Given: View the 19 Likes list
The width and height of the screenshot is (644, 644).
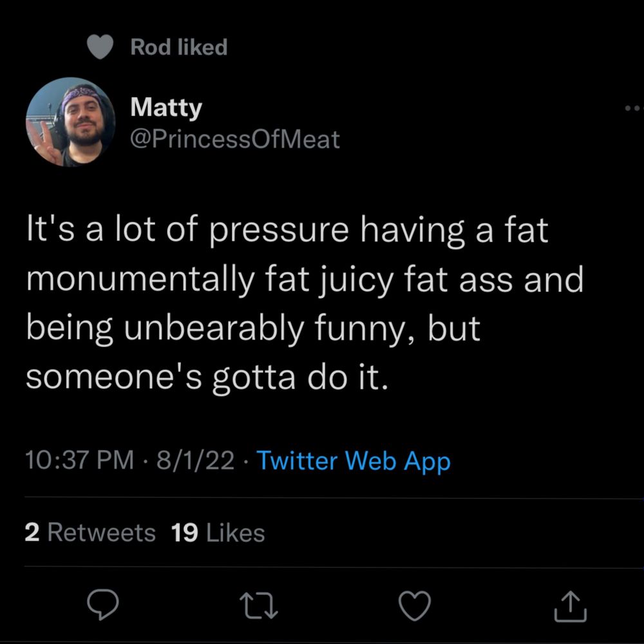Looking at the screenshot, I should click(218, 533).
